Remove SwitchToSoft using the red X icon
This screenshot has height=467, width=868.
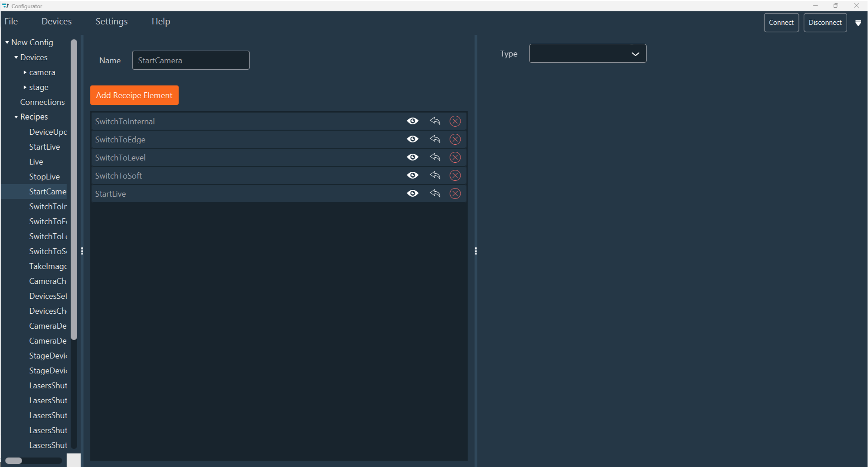[x=455, y=175]
